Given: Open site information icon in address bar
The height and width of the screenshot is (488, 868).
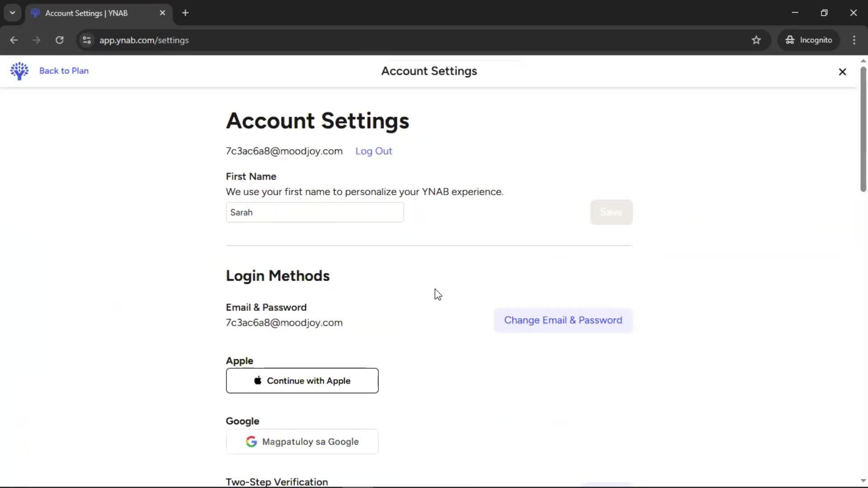Looking at the screenshot, I should (x=87, y=40).
